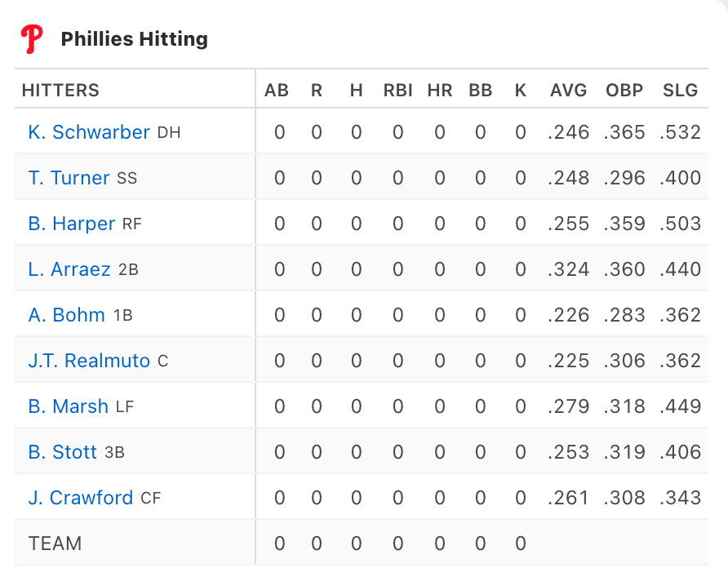Click the AVG column header
Viewport: 728px width, 568px height.
tap(568, 90)
